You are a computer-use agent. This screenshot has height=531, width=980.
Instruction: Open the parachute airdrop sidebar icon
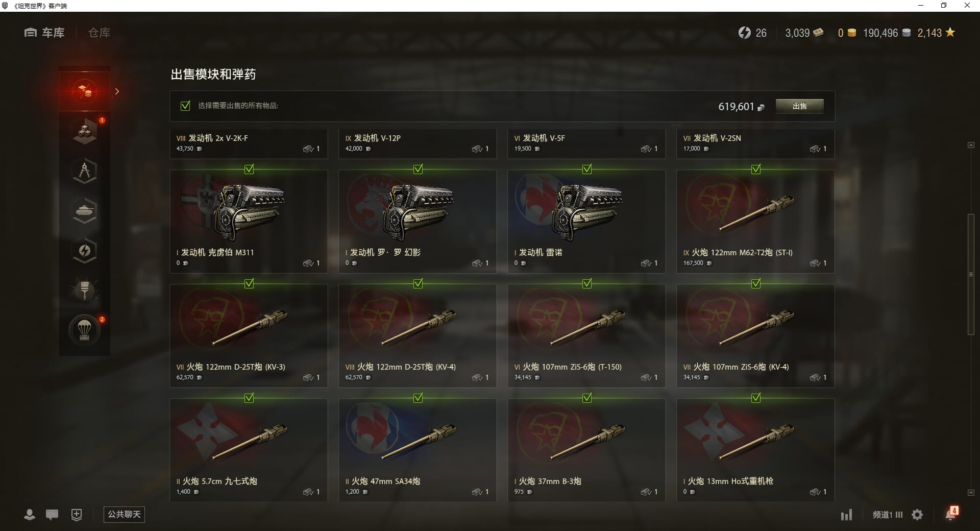[x=85, y=330]
